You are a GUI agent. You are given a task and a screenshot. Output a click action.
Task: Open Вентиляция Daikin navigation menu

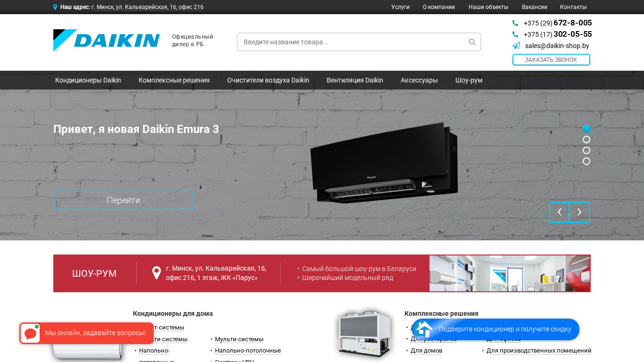(355, 80)
